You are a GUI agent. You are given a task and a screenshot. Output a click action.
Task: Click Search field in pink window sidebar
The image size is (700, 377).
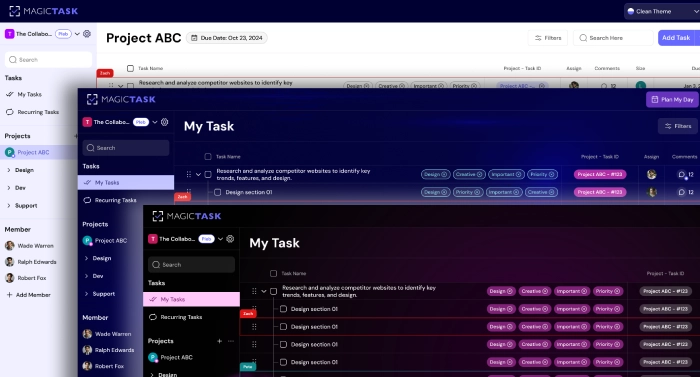[x=191, y=265]
